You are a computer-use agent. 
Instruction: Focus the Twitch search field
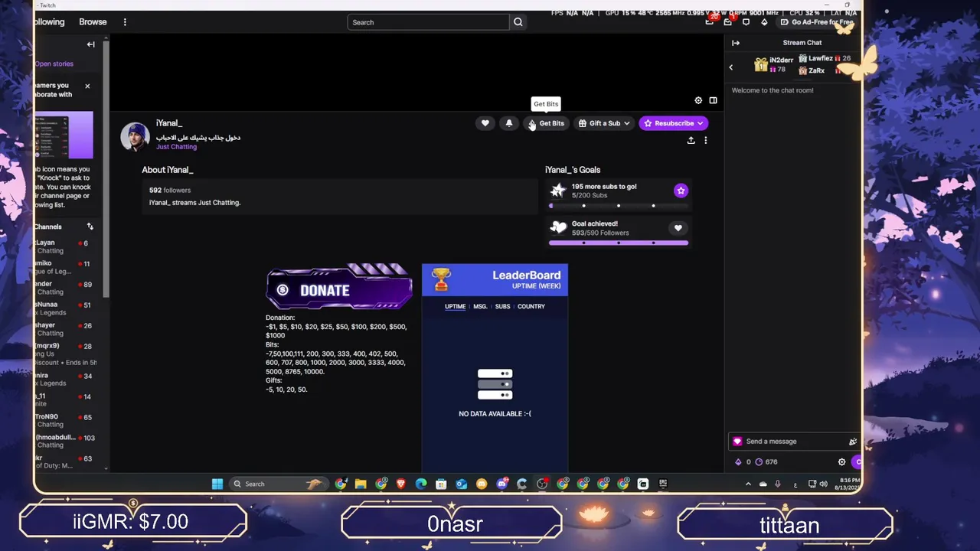[428, 22]
